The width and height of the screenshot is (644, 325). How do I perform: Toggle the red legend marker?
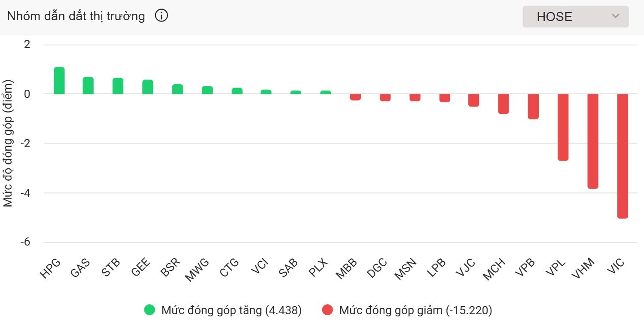(x=328, y=310)
